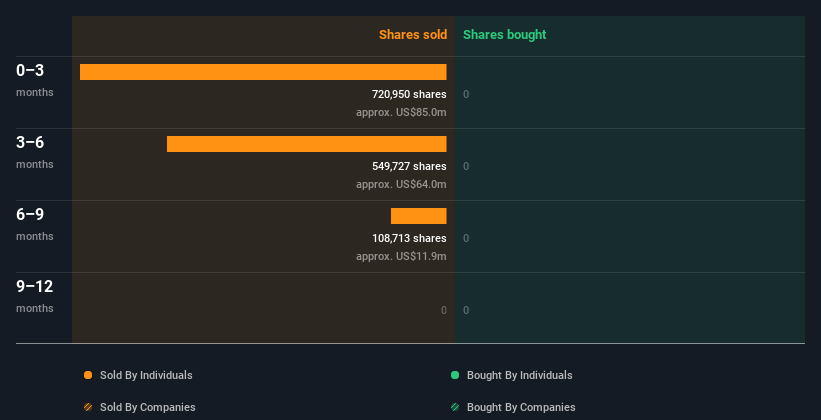Click the 3–6 months row label

click(x=35, y=152)
